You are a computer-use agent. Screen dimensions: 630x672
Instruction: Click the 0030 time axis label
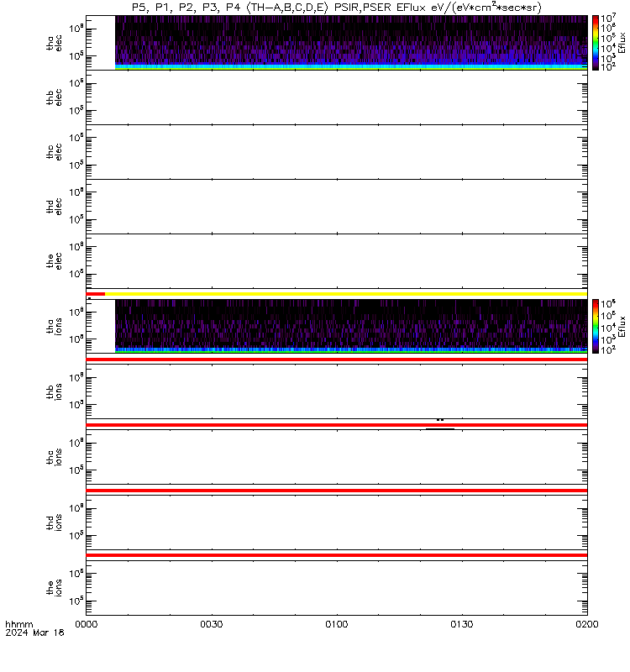pos(212,624)
